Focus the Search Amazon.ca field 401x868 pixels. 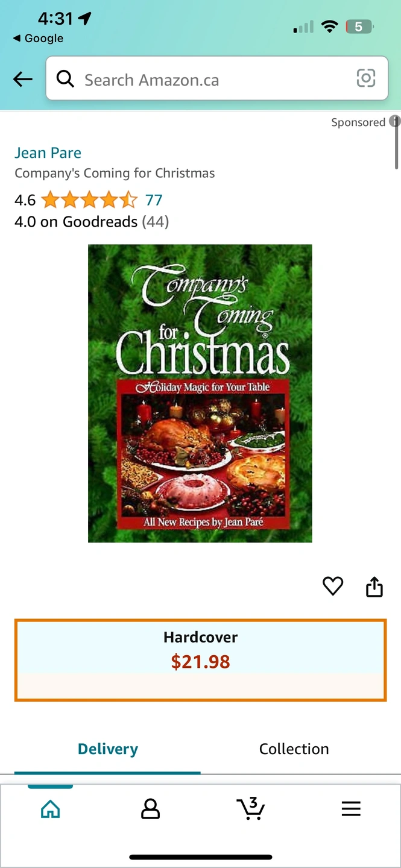point(217,78)
